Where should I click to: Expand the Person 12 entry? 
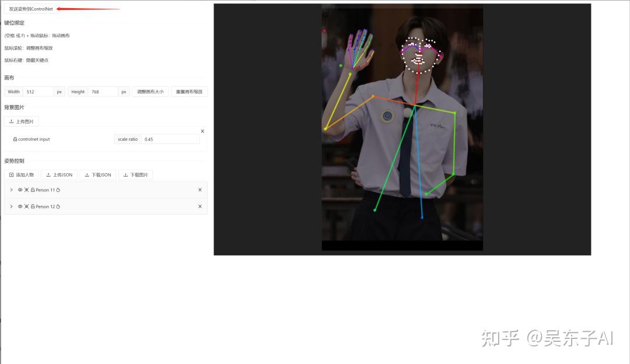click(11, 206)
